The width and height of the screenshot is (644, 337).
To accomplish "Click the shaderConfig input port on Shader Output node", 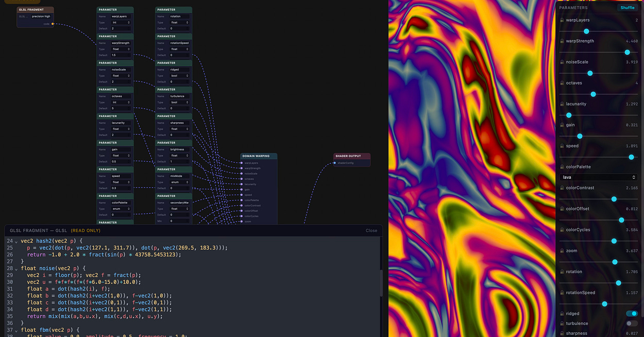I will coord(334,163).
